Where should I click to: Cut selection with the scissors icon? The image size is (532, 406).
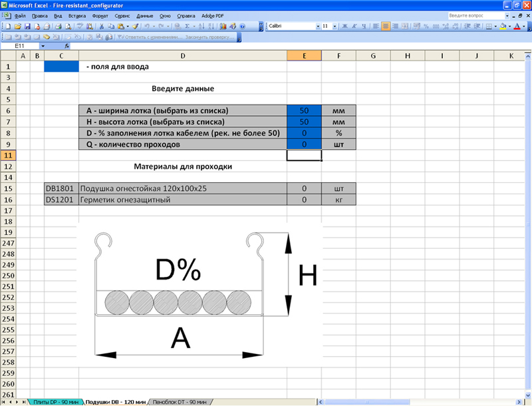coord(101,26)
